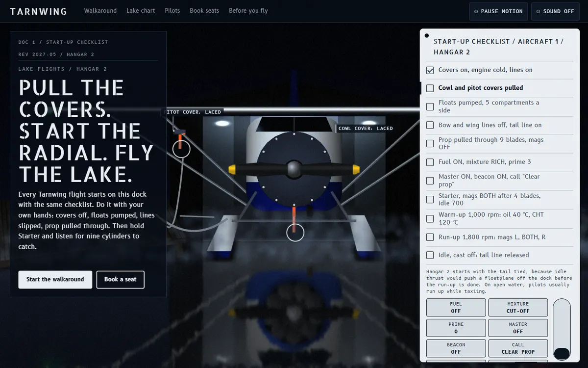This screenshot has height=368, width=588.
Task: Click the Lake Flights / Hangar 2 label
Action: [x=63, y=69]
